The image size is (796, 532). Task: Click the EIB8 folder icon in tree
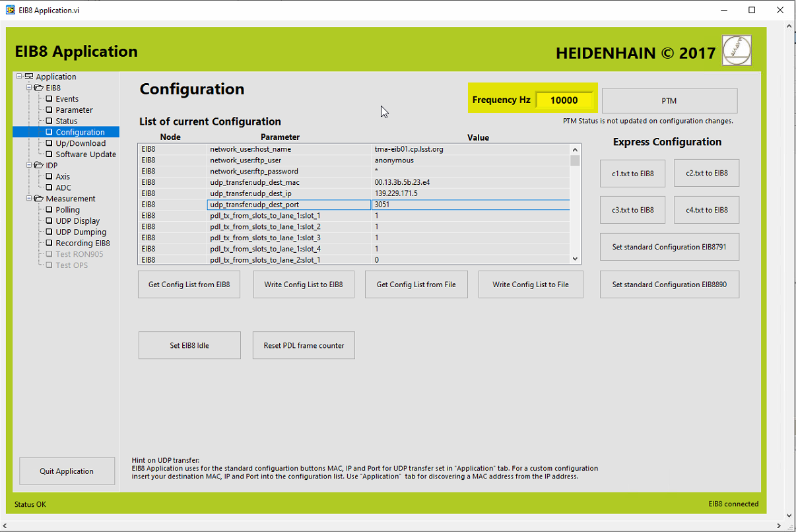(x=39, y=88)
